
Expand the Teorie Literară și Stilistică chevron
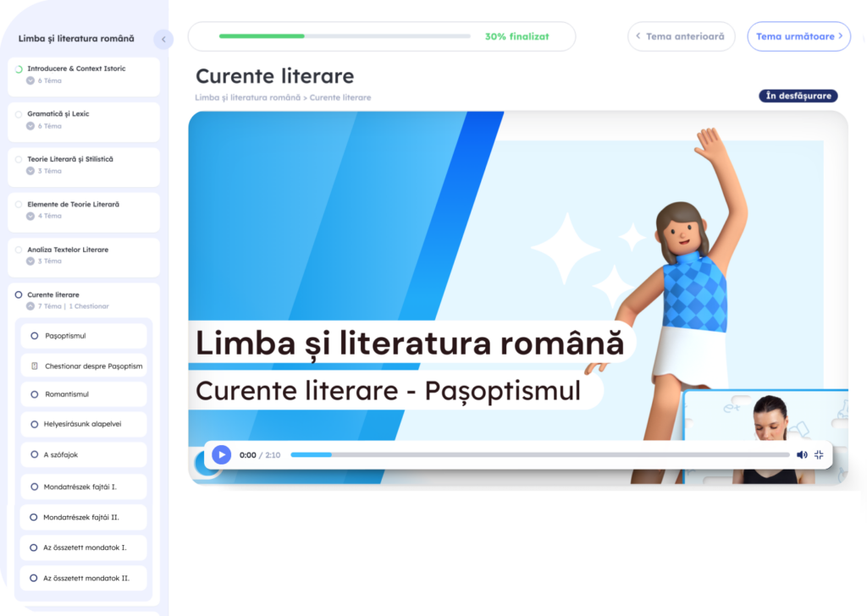click(x=30, y=171)
